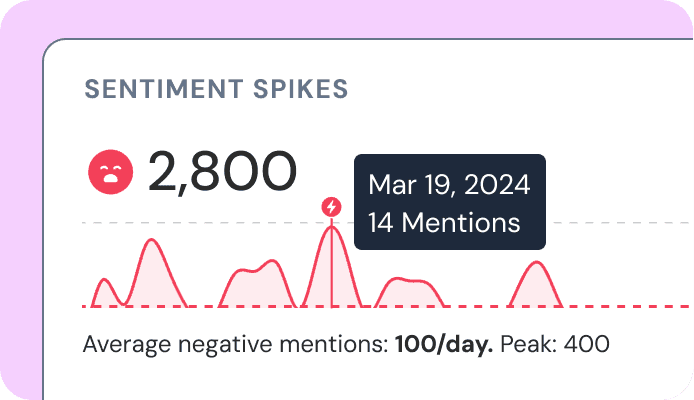Select the tallest peak on the chart
This screenshot has height=400, width=694.
[x=332, y=265]
